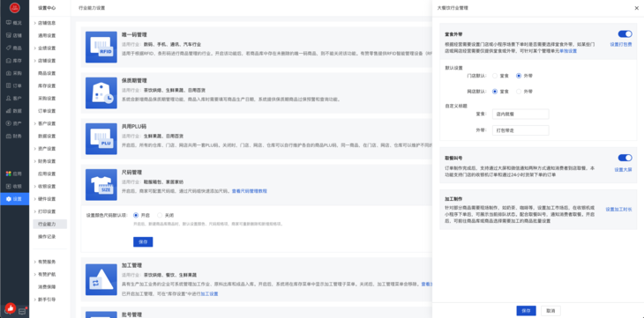Click 取消 button in side panel
This screenshot has height=318, width=644.
[x=550, y=311]
